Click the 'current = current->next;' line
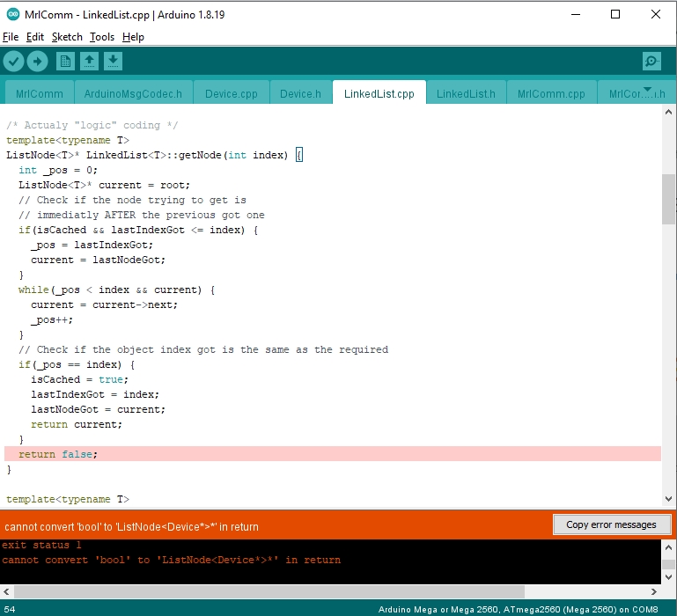 point(104,304)
